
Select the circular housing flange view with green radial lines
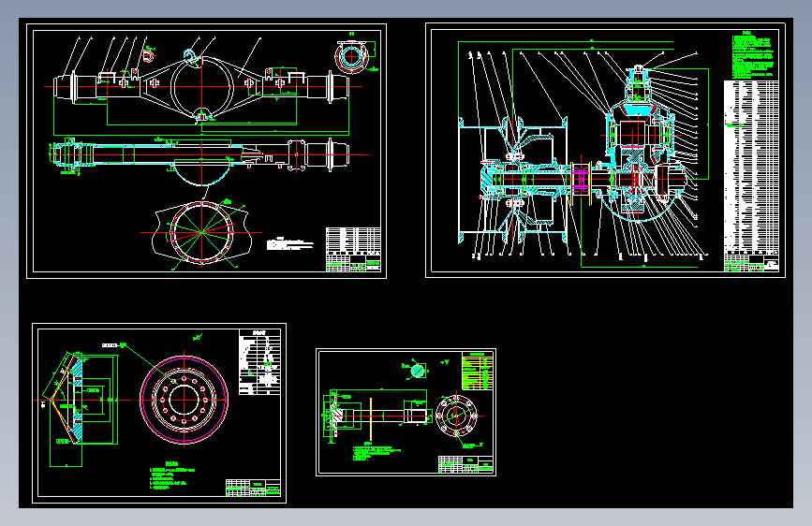point(201,233)
